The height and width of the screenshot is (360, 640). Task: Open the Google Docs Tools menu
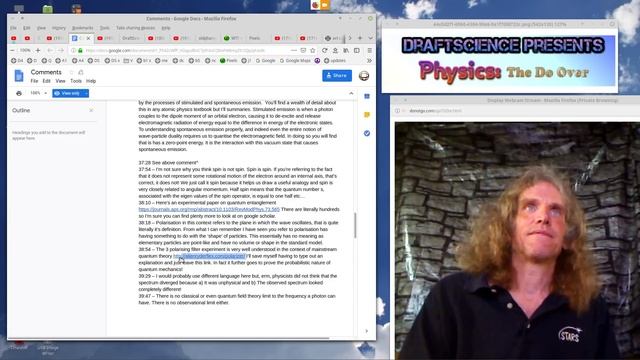[x=76, y=81]
